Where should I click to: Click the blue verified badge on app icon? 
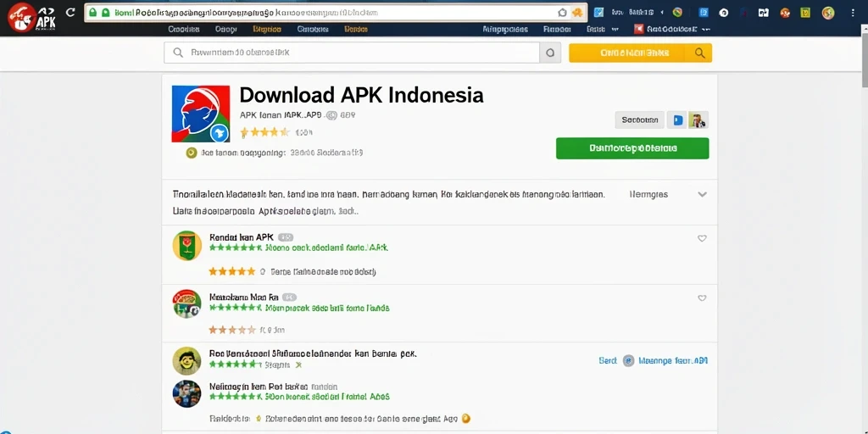220,133
